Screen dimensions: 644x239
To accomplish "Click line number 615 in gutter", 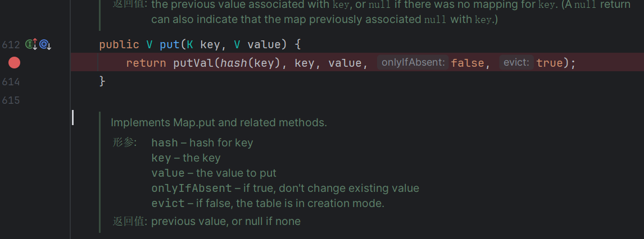I will coord(11,100).
